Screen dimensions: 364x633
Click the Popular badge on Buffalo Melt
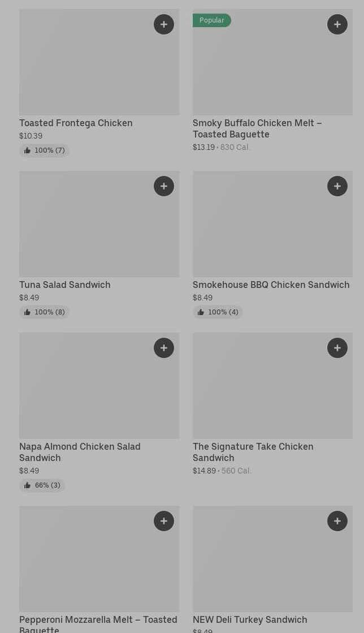click(211, 20)
